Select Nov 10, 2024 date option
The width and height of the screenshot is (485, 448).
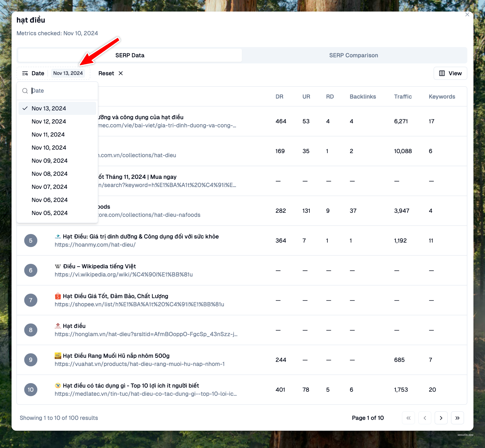pos(49,148)
